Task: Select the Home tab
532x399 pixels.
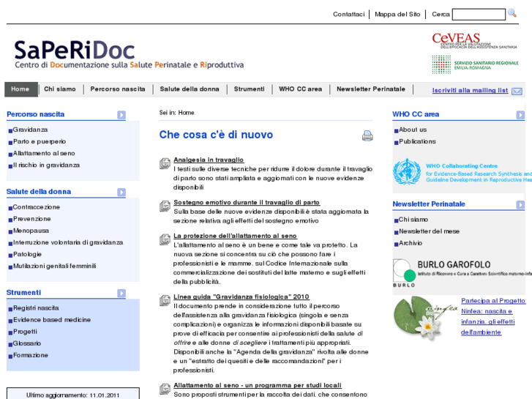Action: [21, 89]
